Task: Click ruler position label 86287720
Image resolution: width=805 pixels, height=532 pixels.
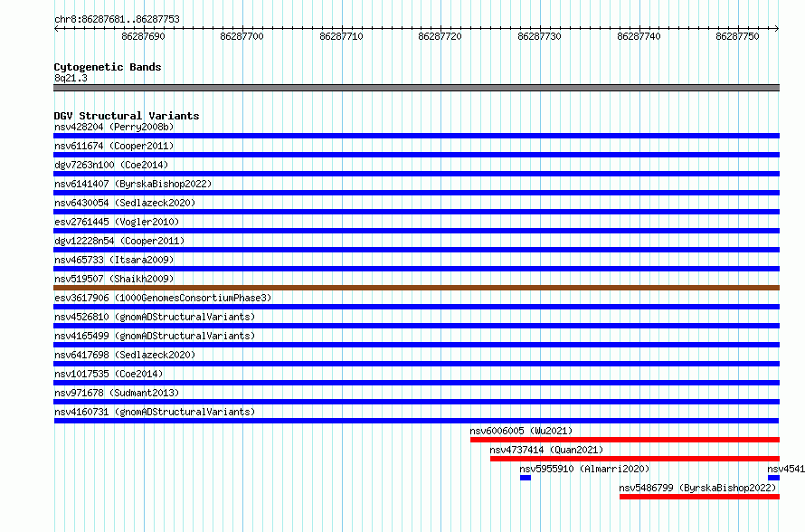Action: (440, 36)
